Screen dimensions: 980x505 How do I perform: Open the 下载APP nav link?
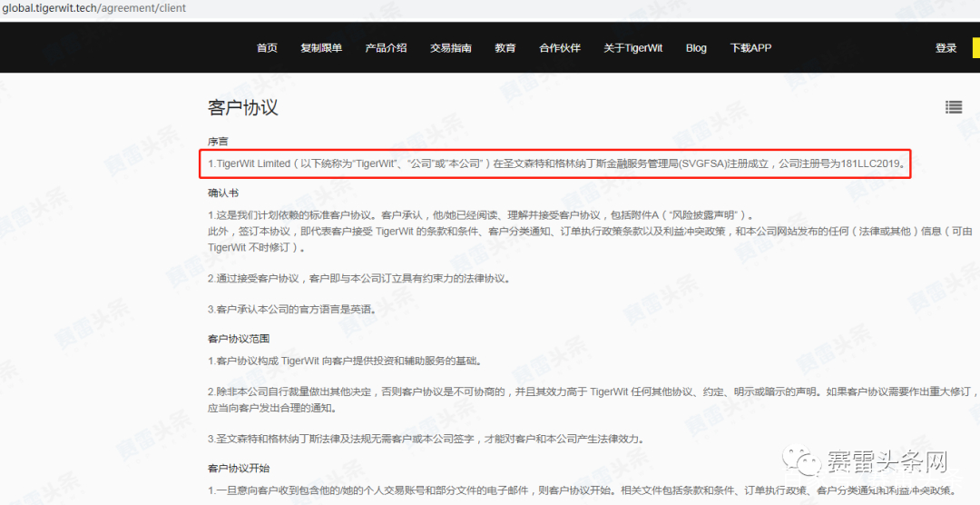click(x=750, y=48)
